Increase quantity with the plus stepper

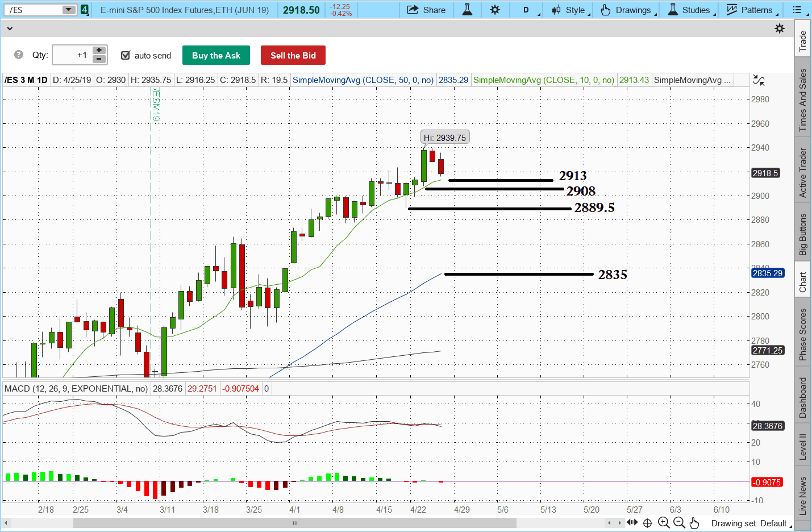click(99, 50)
